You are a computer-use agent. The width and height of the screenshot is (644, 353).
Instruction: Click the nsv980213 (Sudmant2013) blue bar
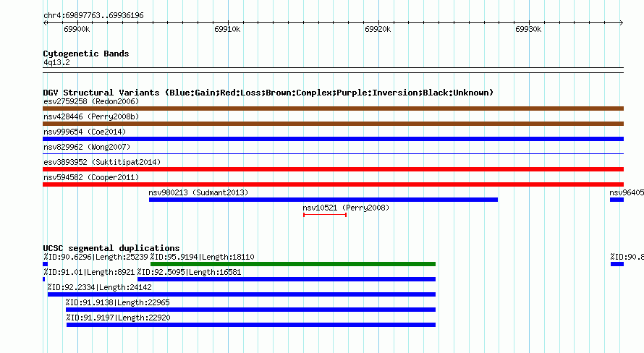pos(323,200)
